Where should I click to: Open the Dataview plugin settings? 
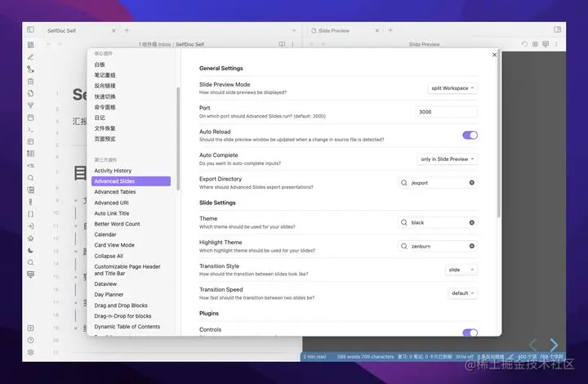105,284
